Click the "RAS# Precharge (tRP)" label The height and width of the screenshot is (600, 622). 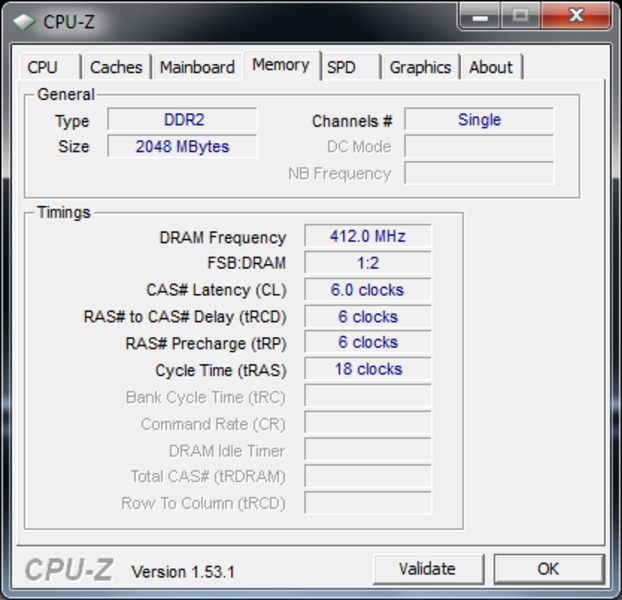[x=206, y=343]
